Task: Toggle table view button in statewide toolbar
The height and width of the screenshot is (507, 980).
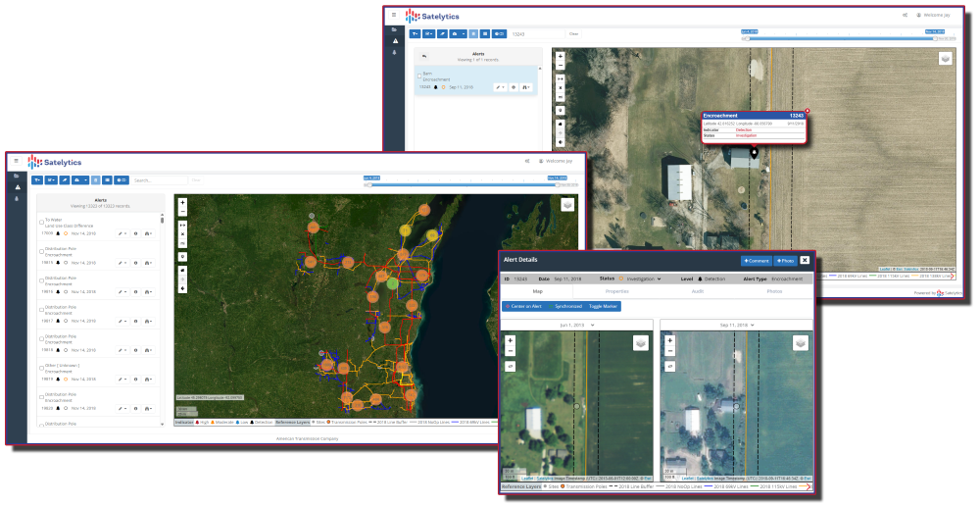Action: [108, 180]
